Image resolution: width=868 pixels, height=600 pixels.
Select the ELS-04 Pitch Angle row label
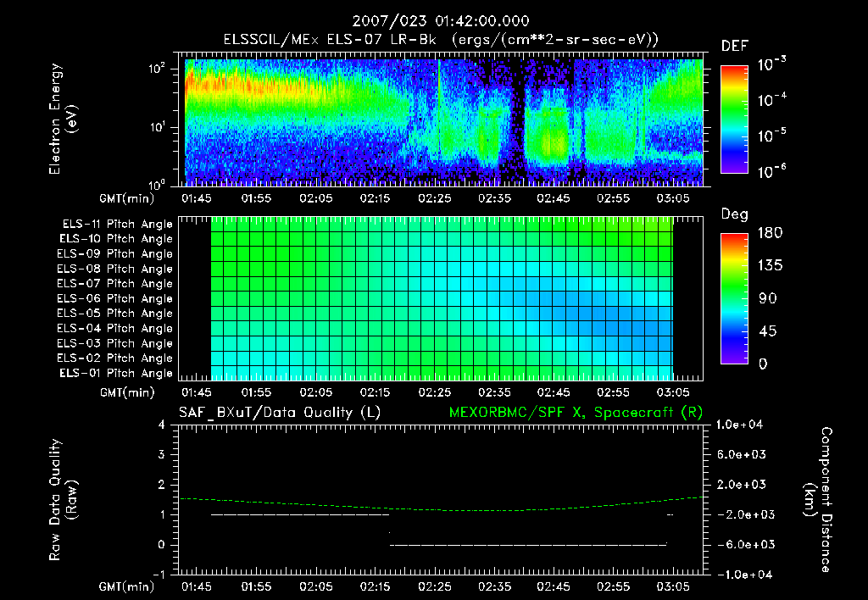114,328
